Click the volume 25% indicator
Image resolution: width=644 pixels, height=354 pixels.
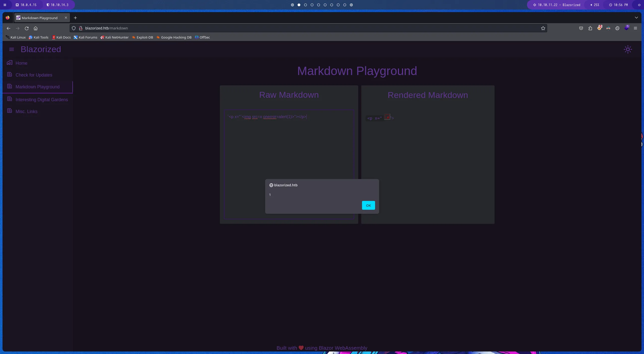(x=595, y=5)
